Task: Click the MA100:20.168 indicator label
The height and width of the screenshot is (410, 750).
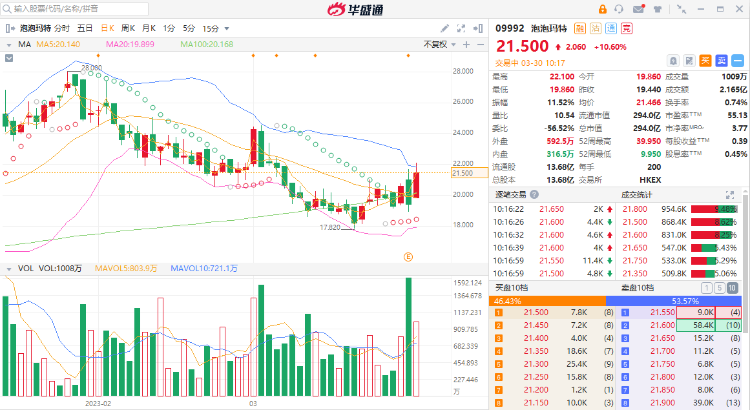Action: pos(207,44)
